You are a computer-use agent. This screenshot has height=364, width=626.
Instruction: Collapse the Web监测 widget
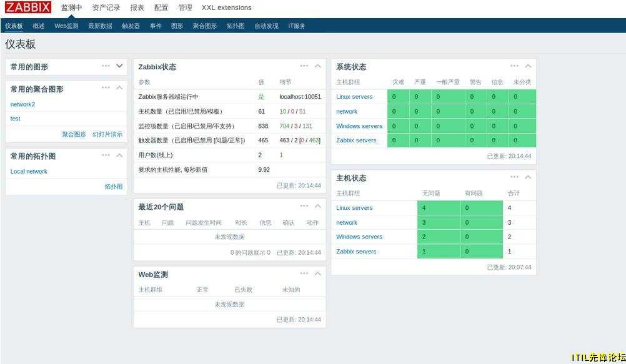click(x=318, y=273)
